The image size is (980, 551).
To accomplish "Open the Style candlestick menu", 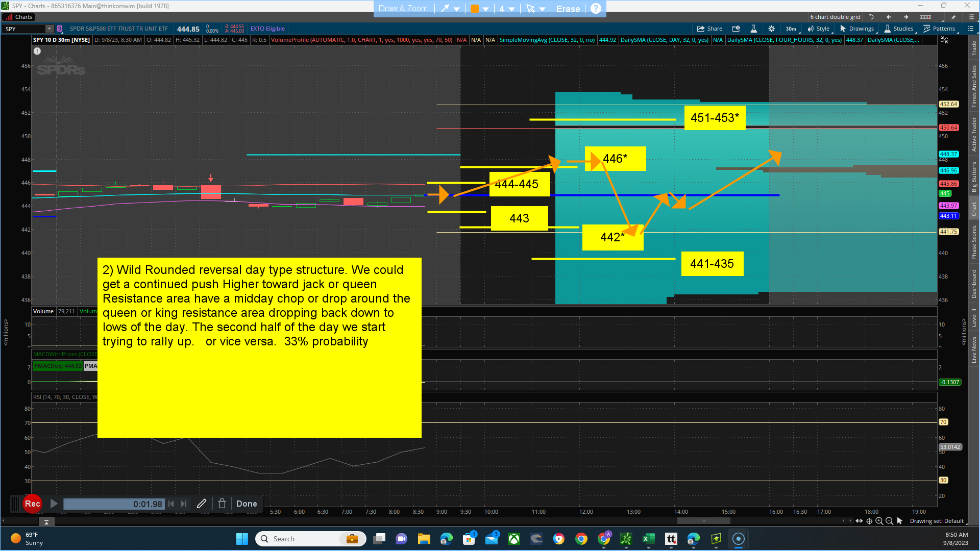I will pos(819,29).
